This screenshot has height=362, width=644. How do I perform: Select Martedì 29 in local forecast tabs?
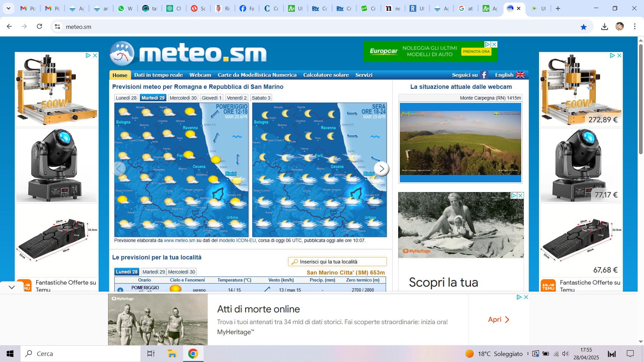click(154, 272)
